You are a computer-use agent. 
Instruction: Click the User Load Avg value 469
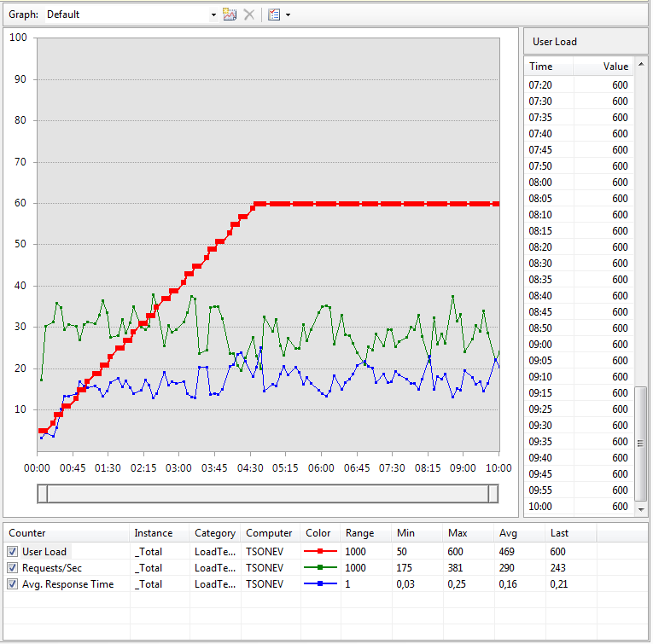[x=506, y=552]
